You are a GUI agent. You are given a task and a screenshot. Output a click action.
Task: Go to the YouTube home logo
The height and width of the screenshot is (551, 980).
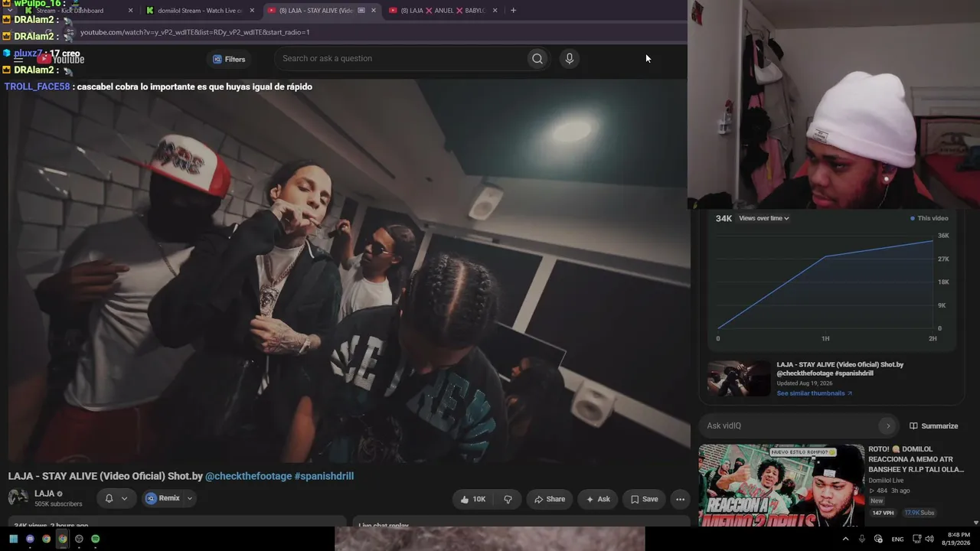[x=61, y=59]
